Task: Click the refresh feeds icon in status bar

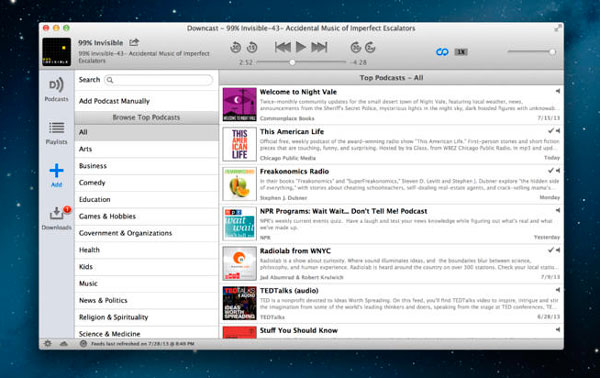Action: tap(83, 344)
